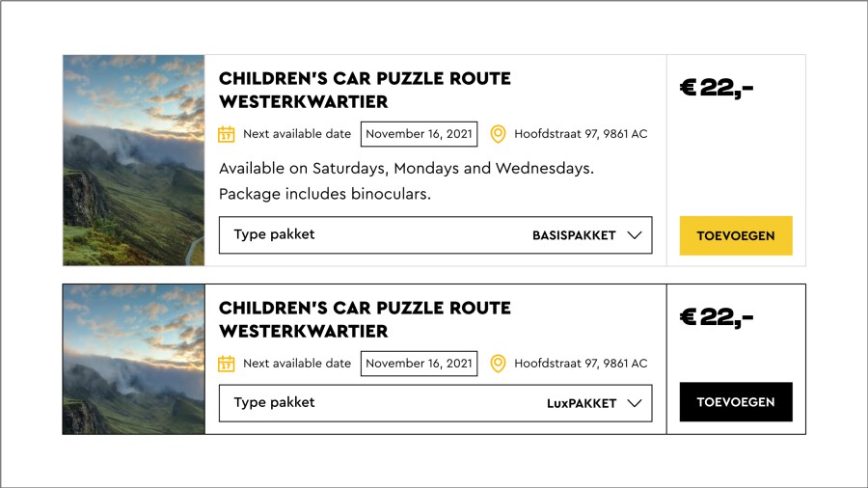
Task: Click the Hoofdstraat 97 address in the bottom card
Action: pyautogui.click(x=581, y=364)
